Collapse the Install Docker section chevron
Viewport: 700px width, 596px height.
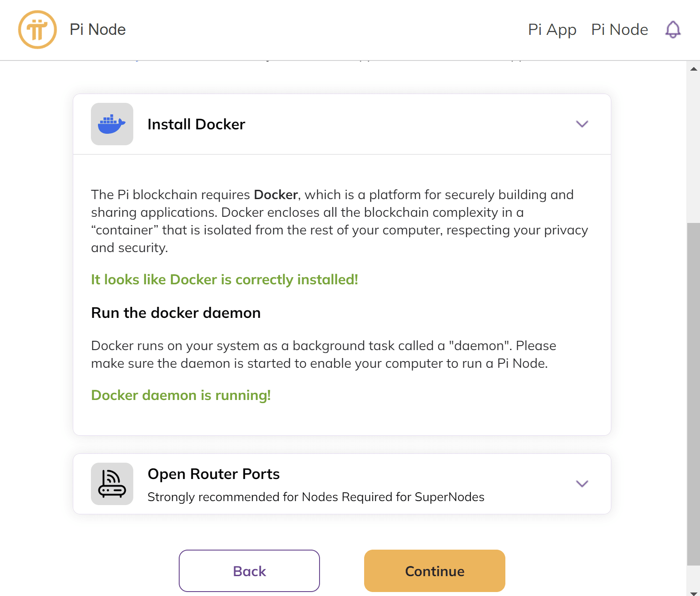(x=582, y=124)
